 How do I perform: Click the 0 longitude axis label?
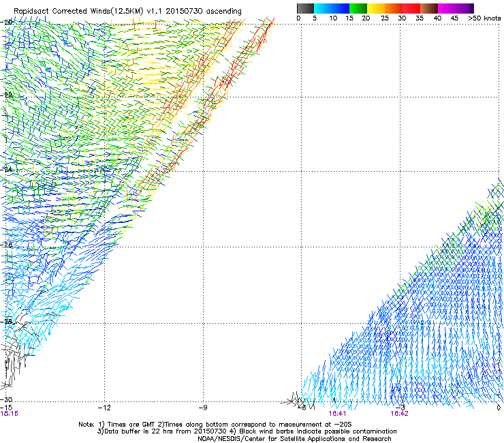(x=499, y=408)
